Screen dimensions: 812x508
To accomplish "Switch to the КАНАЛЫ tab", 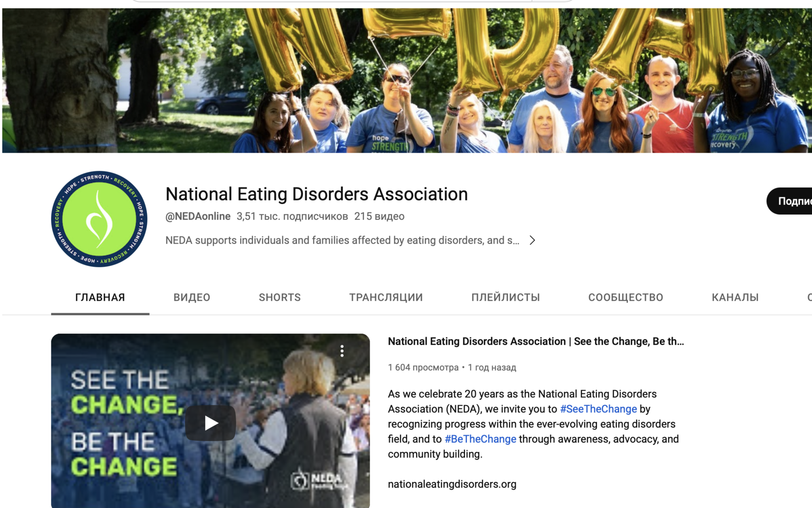I will pyautogui.click(x=735, y=297).
